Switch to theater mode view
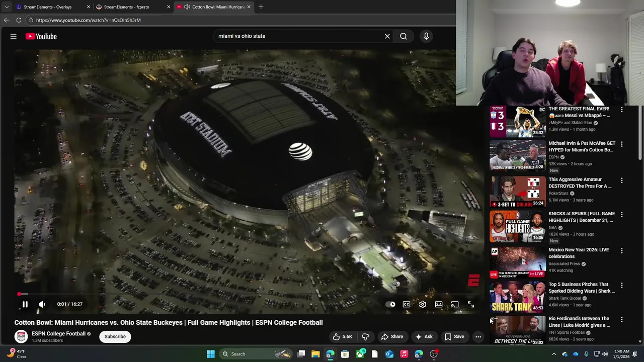Image resolution: width=644 pixels, height=362 pixels. 439,304
